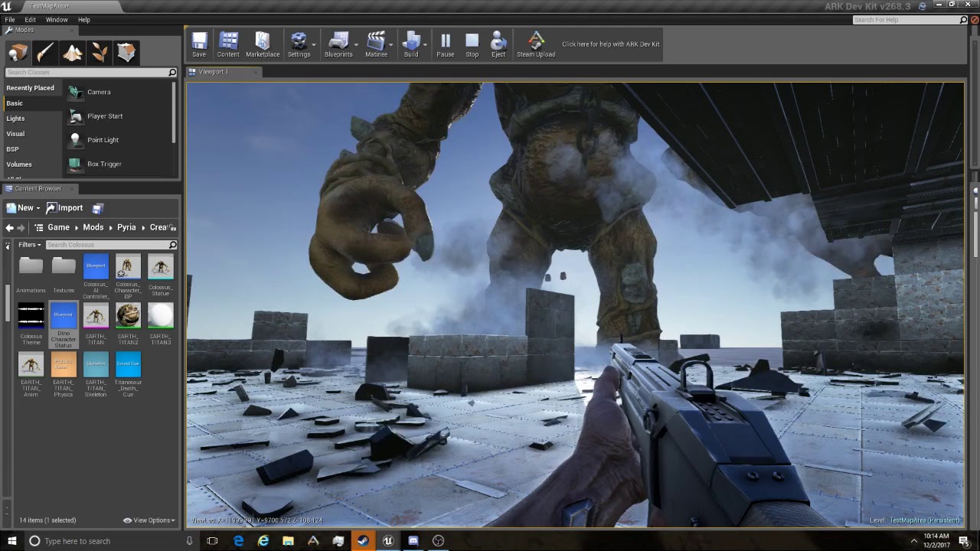This screenshot has height=551, width=980.
Task: Click the ARK Dev Kit help link
Action: [611, 44]
